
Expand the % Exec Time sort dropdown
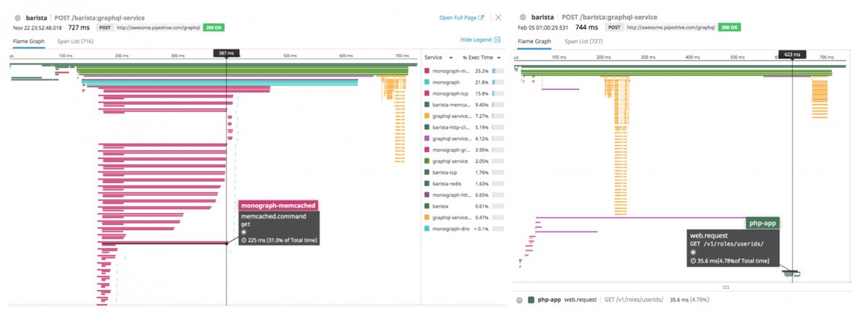[498, 56]
